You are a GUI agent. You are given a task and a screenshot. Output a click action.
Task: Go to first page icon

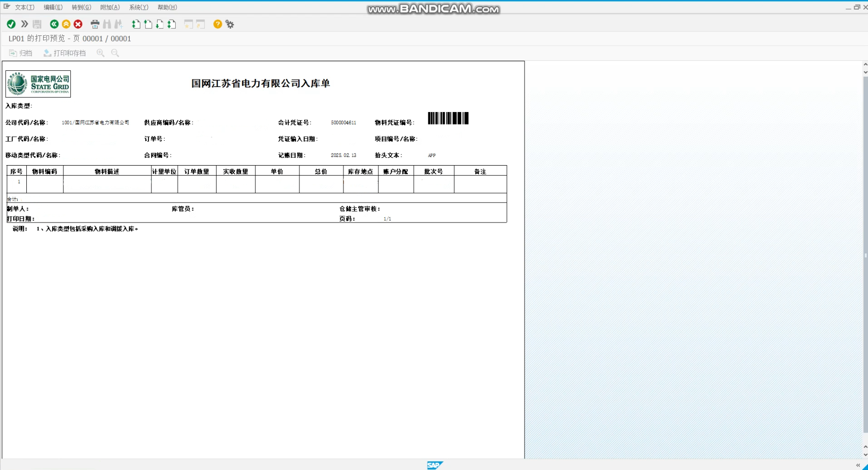pos(136,24)
